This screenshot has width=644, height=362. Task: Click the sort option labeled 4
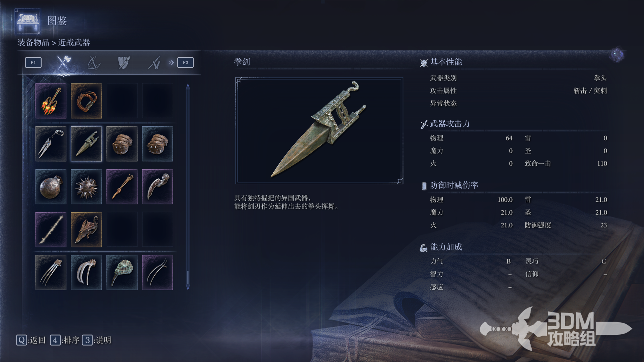tap(55, 340)
